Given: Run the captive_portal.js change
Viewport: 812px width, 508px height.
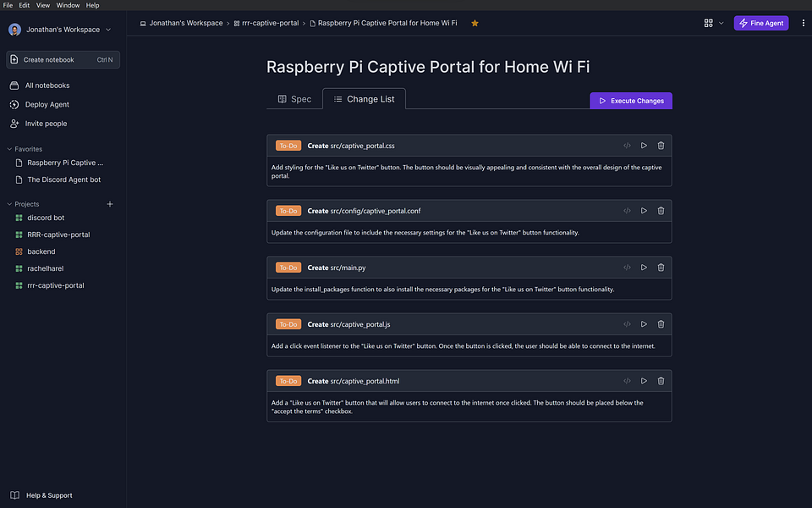Looking at the screenshot, I should pyautogui.click(x=644, y=323).
